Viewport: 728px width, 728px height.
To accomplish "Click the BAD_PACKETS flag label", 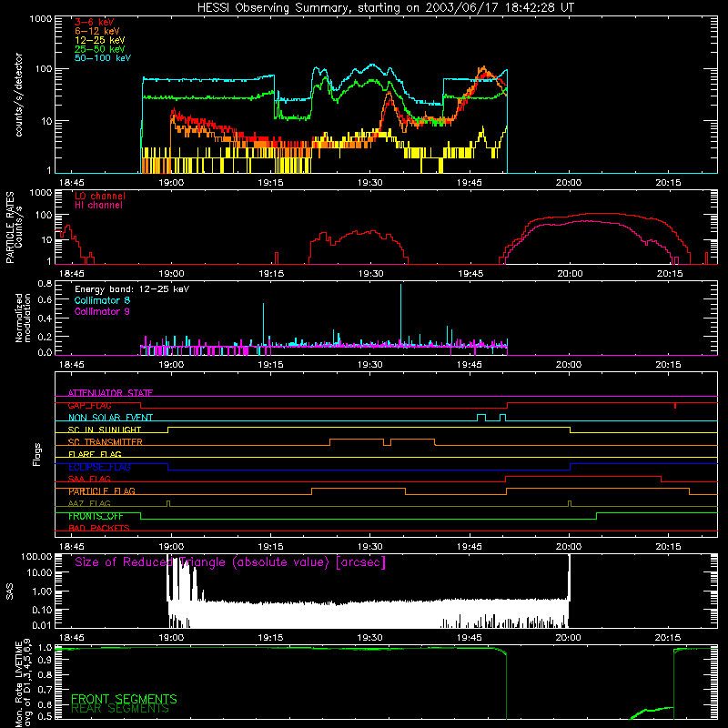I will (99, 529).
